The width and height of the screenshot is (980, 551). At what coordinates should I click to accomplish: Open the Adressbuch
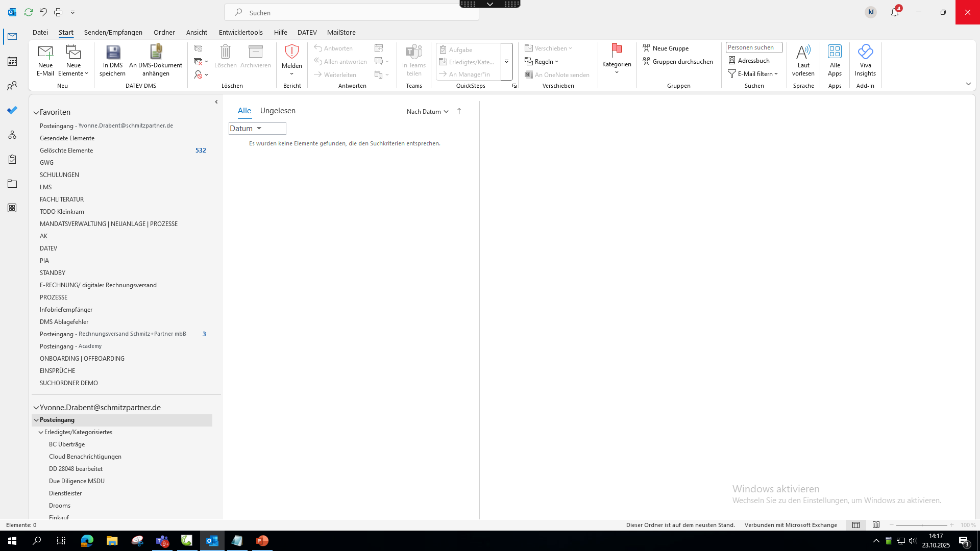[x=749, y=60]
